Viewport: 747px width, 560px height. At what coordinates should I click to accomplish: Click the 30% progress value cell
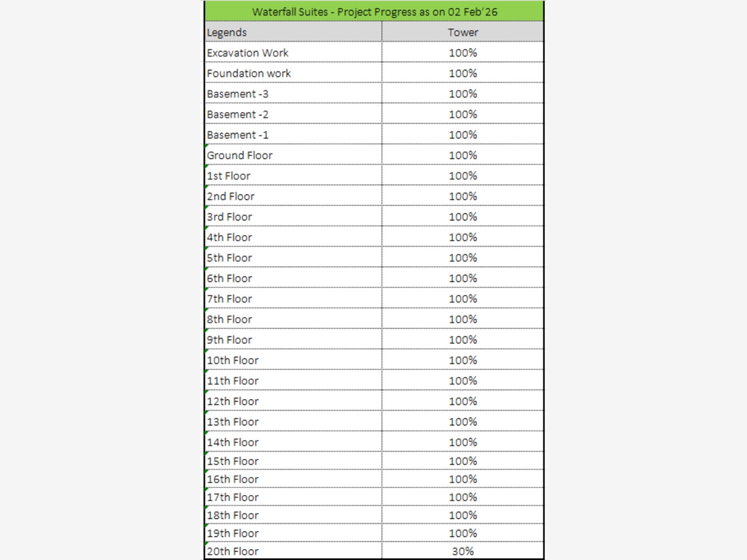coord(463,551)
